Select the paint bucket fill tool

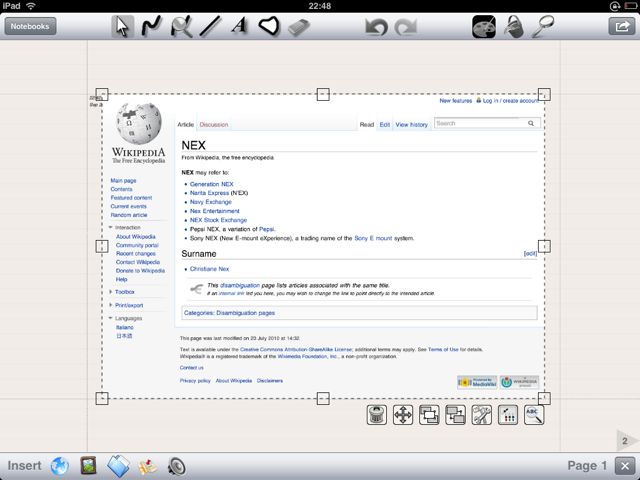(513, 27)
